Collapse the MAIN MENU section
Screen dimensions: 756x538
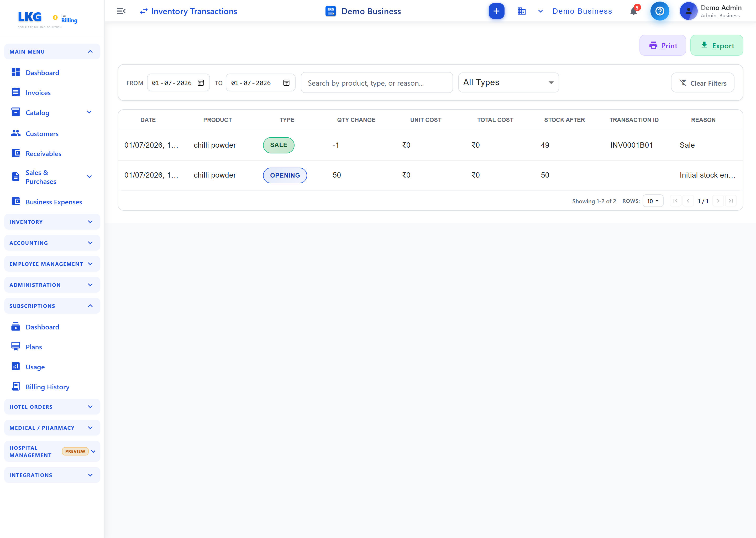pyautogui.click(x=52, y=52)
